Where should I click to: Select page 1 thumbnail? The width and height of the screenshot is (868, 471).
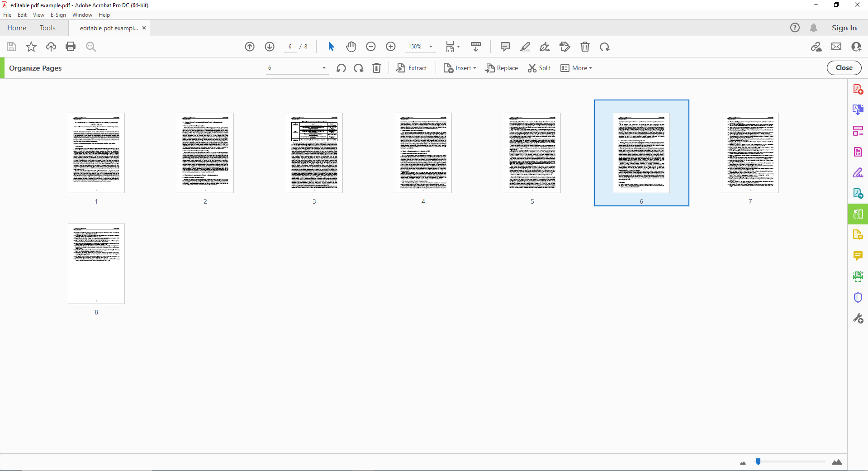coord(96,153)
